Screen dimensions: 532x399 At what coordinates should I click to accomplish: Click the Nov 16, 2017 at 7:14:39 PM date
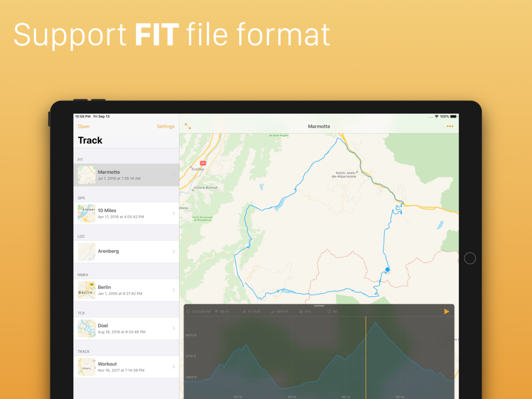point(121,370)
